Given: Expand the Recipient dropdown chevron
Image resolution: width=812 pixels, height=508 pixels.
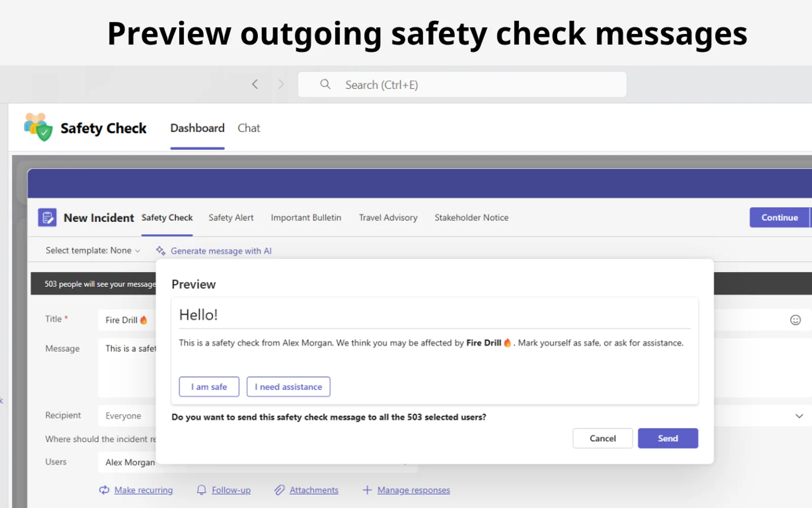Looking at the screenshot, I should click(799, 416).
